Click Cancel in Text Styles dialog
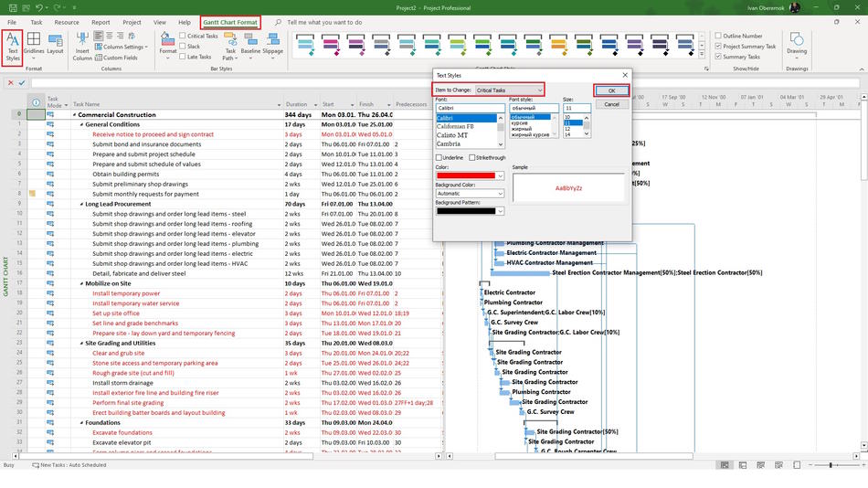Image resolution: width=868 pixels, height=488 pixels. click(611, 104)
